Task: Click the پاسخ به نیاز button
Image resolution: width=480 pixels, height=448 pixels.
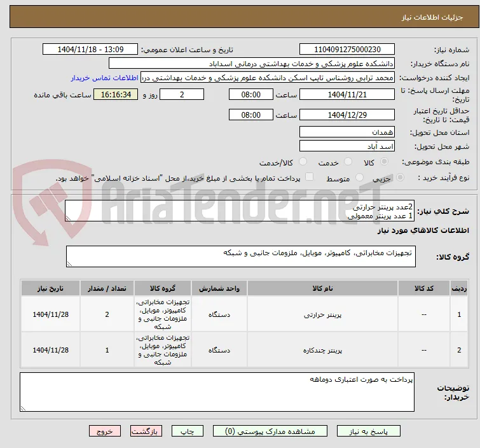Action: (369, 431)
